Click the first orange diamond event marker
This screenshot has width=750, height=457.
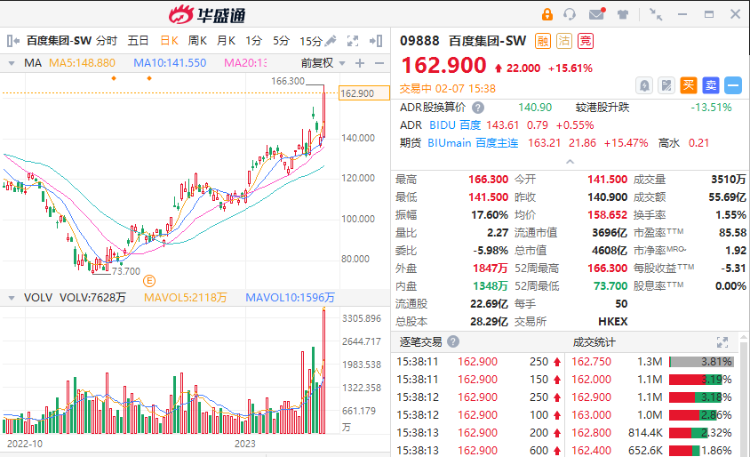114,78
